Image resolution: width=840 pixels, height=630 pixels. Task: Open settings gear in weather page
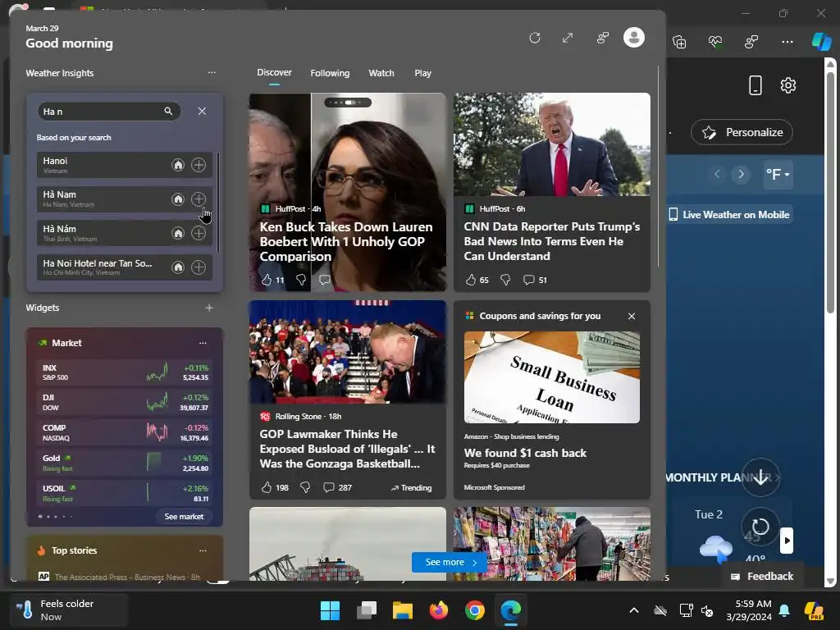[x=788, y=85]
